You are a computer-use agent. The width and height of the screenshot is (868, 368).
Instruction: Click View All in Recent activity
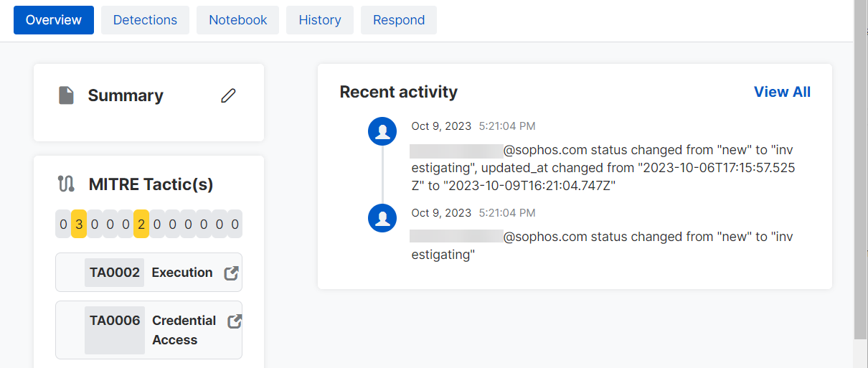(782, 92)
